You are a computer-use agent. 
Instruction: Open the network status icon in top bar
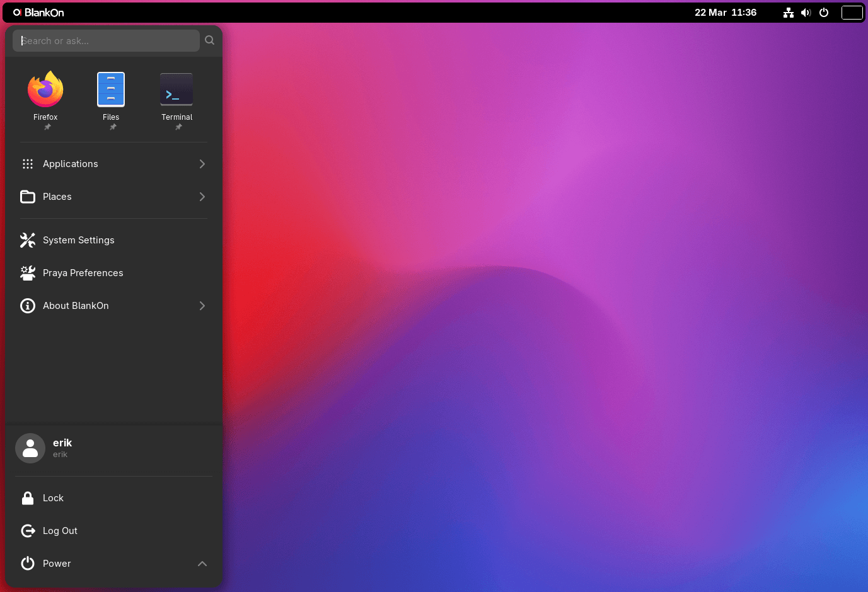pyautogui.click(x=788, y=13)
